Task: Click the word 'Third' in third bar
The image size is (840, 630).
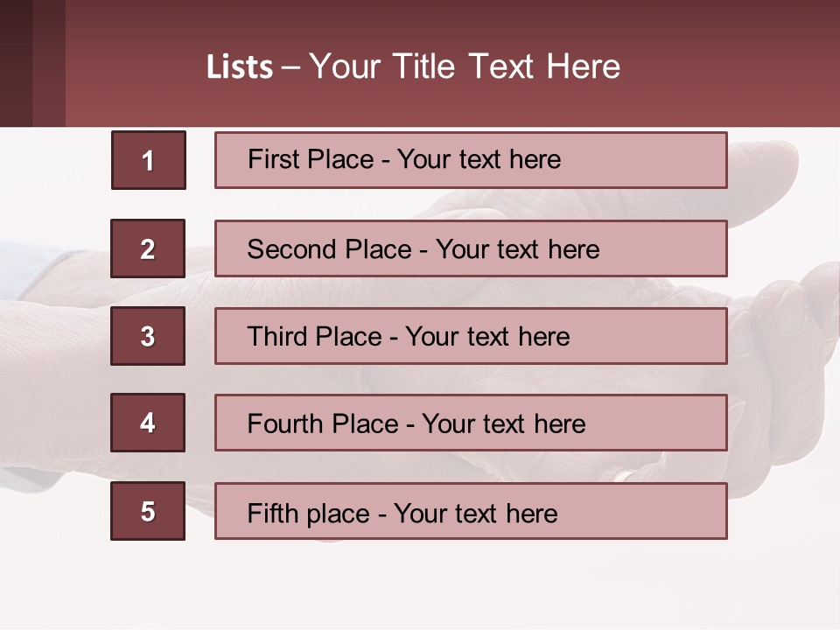Action: 276,336
